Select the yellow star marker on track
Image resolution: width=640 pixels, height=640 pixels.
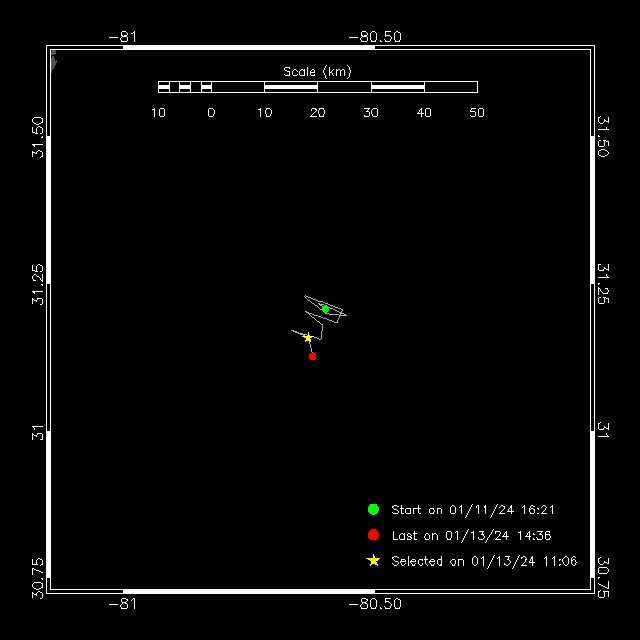coord(308,338)
